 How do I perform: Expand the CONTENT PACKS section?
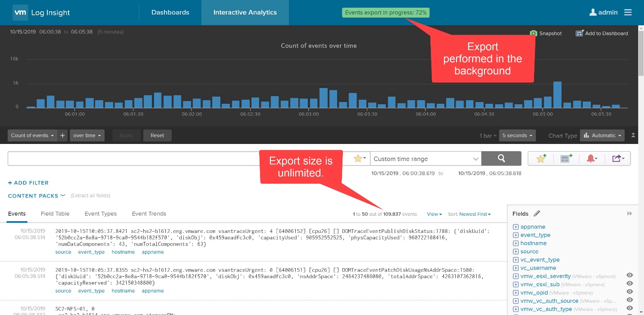tap(37, 196)
